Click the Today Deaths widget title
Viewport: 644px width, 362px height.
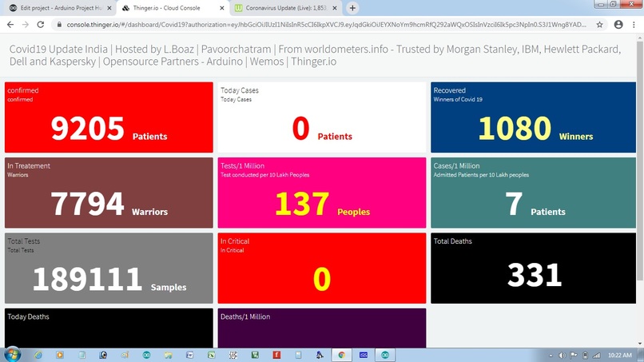click(28, 316)
